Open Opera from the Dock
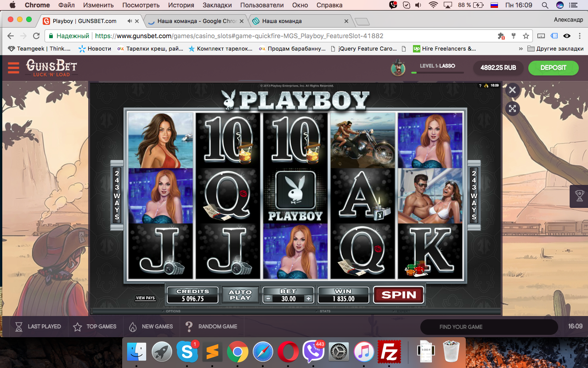Screen dimensions: 588x368 pyautogui.click(x=288, y=352)
